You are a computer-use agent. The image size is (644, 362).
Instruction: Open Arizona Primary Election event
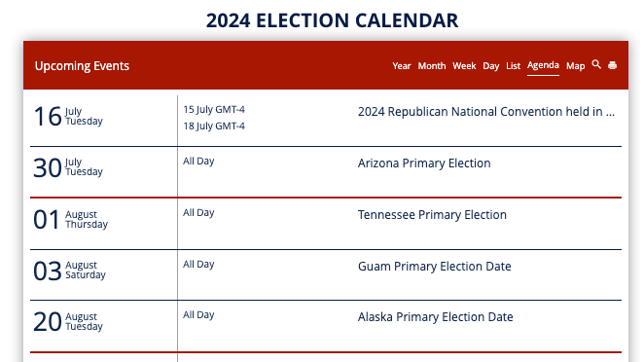tap(424, 163)
